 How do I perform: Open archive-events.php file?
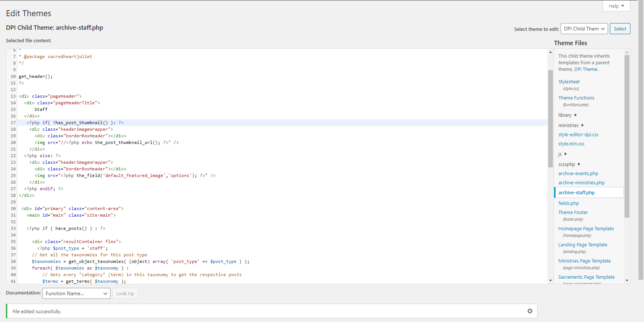[x=578, y=174]
